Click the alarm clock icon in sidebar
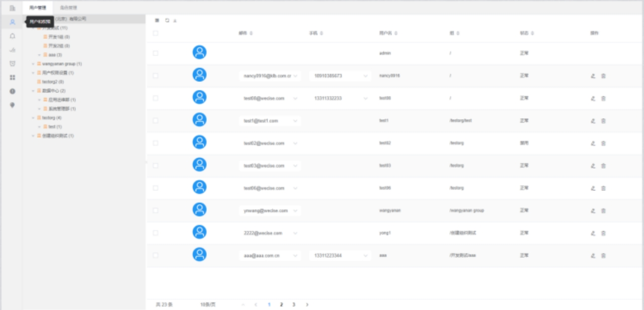The width and height of the screenshot is (644, 310). click(x=13, y=64)
